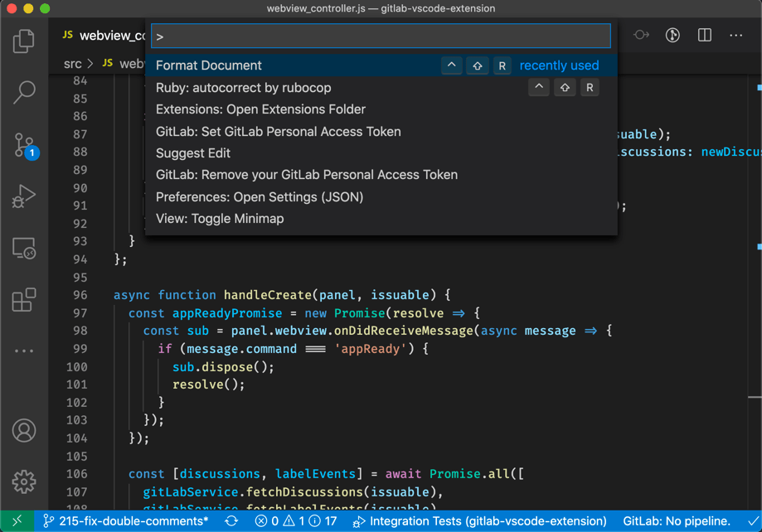Open the Manage gear menu
This screenshot has height=532, width=762.
[x=24, y=481]
